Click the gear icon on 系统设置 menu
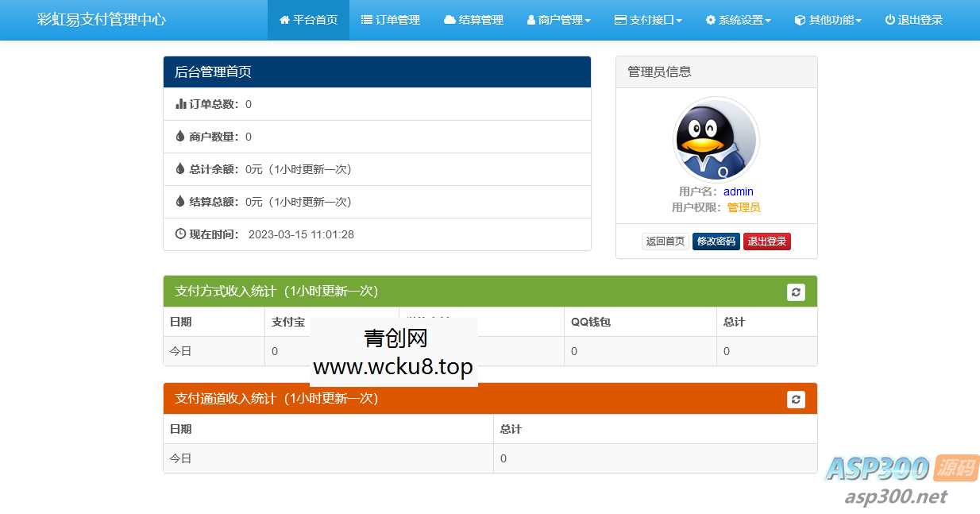 (x=709, y=20)
